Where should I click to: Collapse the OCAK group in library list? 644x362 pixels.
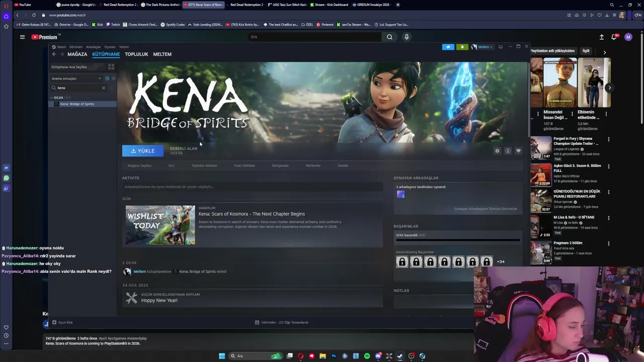point(60,98)
